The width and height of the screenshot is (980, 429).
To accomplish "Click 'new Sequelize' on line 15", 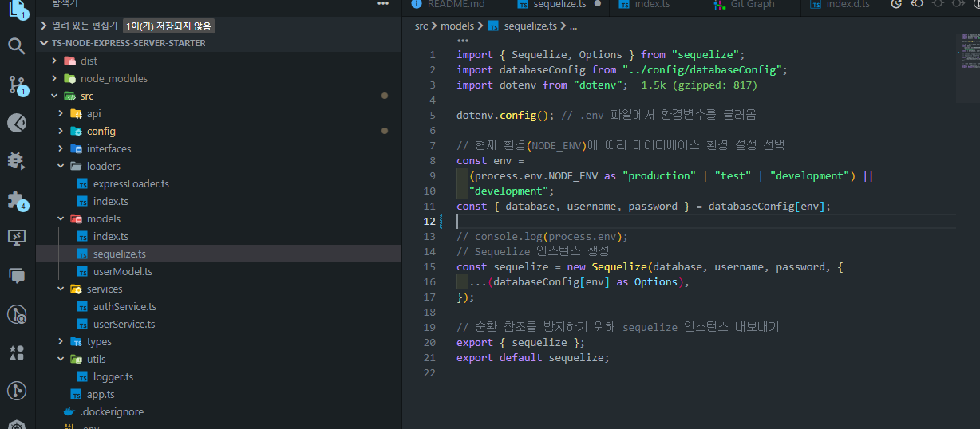I will 607,266.
